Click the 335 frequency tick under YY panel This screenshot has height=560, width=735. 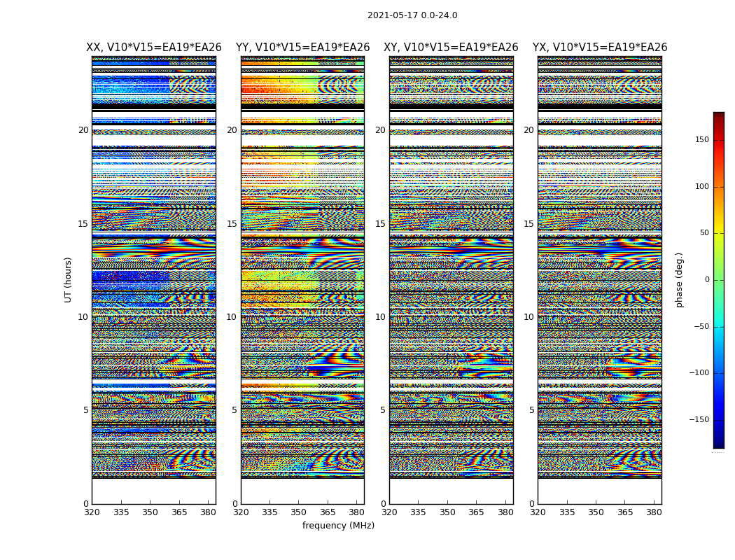(x=269, y=512)
